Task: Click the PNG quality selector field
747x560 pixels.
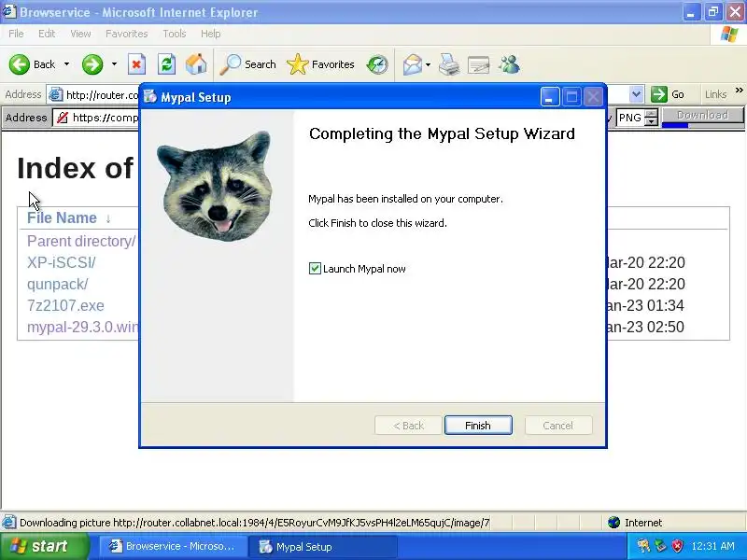Action: 630,118
